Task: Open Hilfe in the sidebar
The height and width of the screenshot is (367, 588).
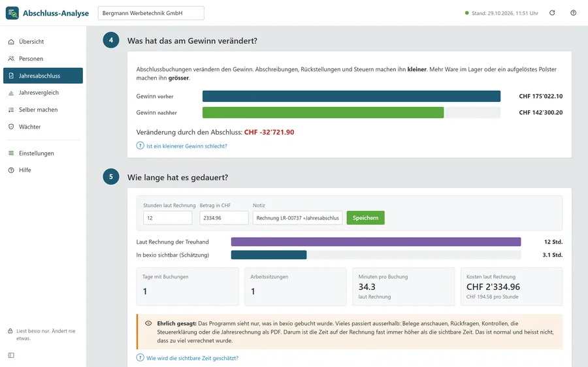Action: click(43, 170)
